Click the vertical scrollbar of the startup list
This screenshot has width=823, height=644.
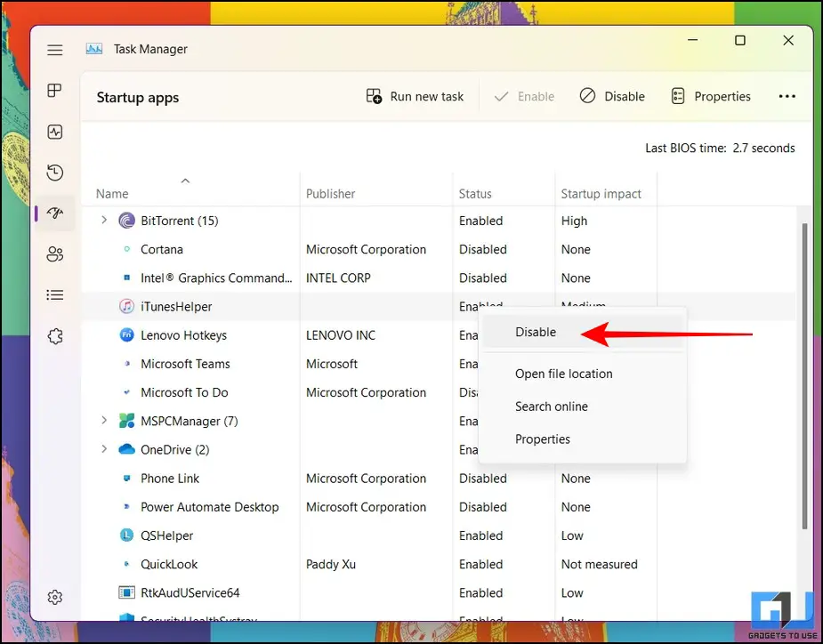(804, 375)
